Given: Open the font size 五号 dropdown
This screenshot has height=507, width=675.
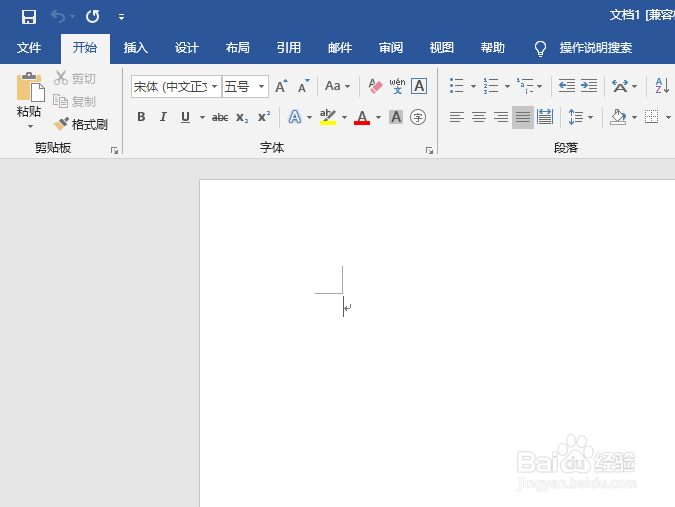Looking at the screenshot, I should 261,87.
